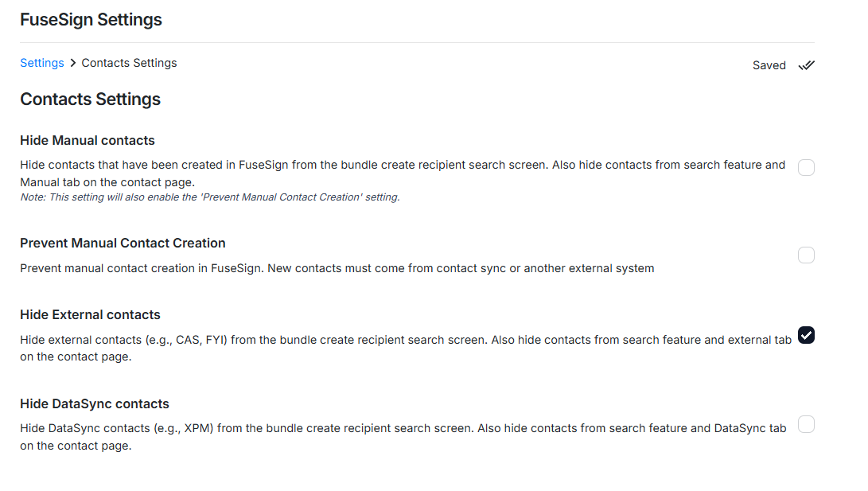Click the double-check Saved icon

click(806, 65)
